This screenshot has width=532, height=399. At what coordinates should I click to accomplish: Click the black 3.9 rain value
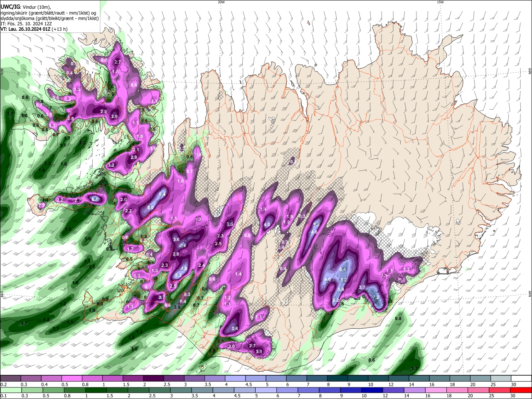click(177, 307)
